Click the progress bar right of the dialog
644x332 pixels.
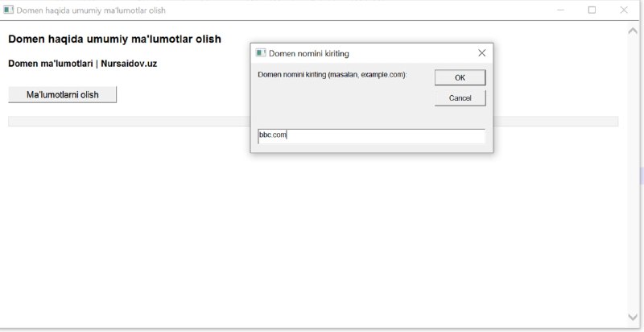coord(555,121)
